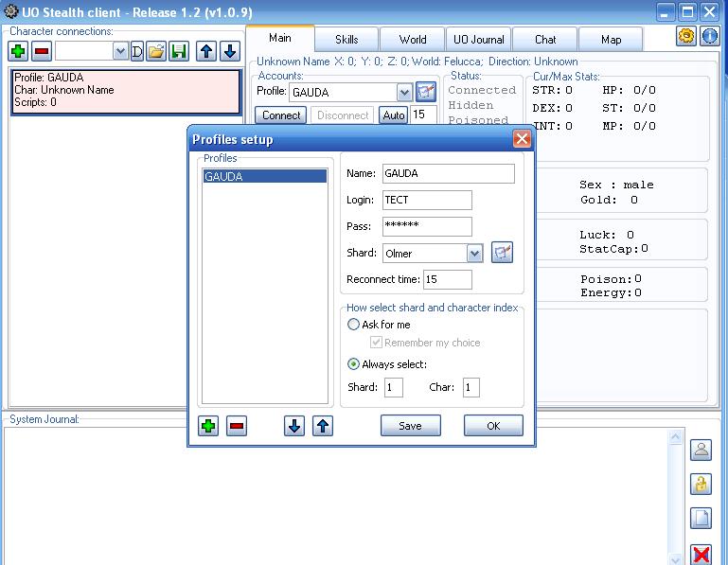Click the padlock icon beside System Journal
Viewport: 728px width, 565px height.
pos(701,485)
